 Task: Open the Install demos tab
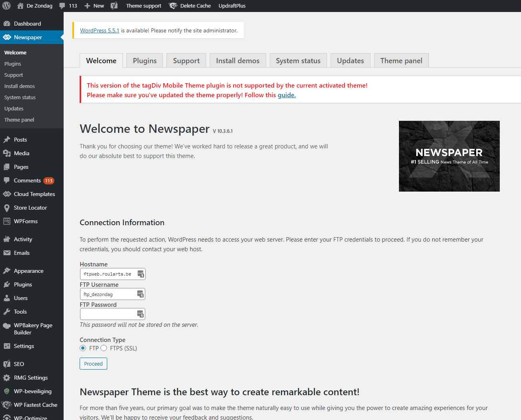[x=238, y=61]
